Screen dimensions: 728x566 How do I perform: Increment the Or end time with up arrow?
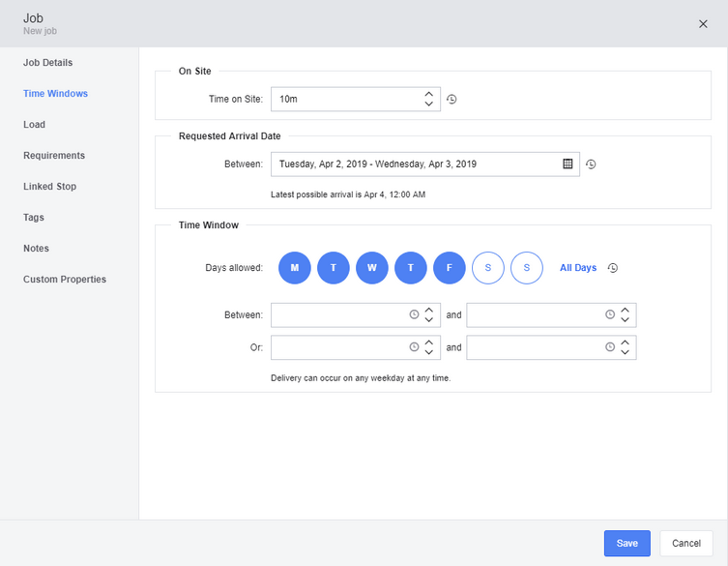pyautogui.click(x=625, y=343)
